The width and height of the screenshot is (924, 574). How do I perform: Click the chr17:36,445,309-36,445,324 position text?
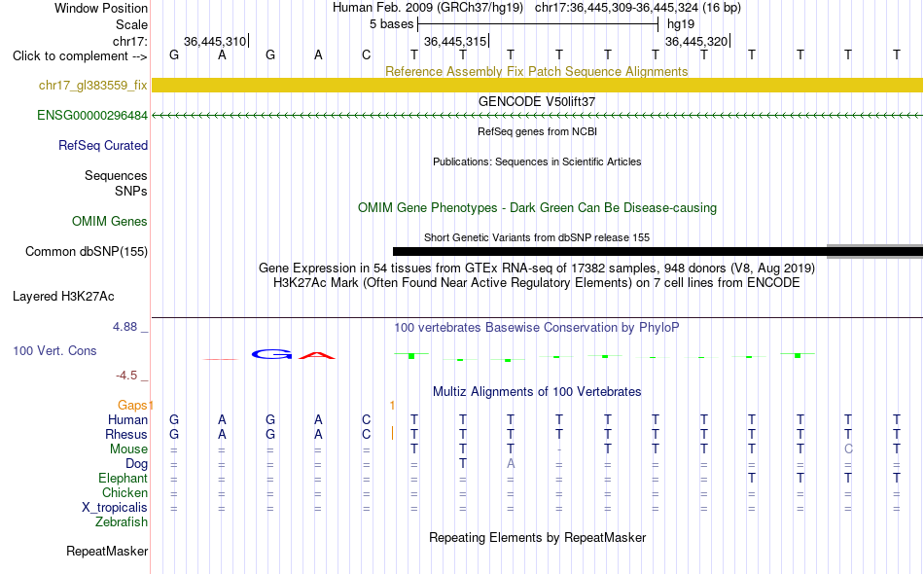point(638,8)
